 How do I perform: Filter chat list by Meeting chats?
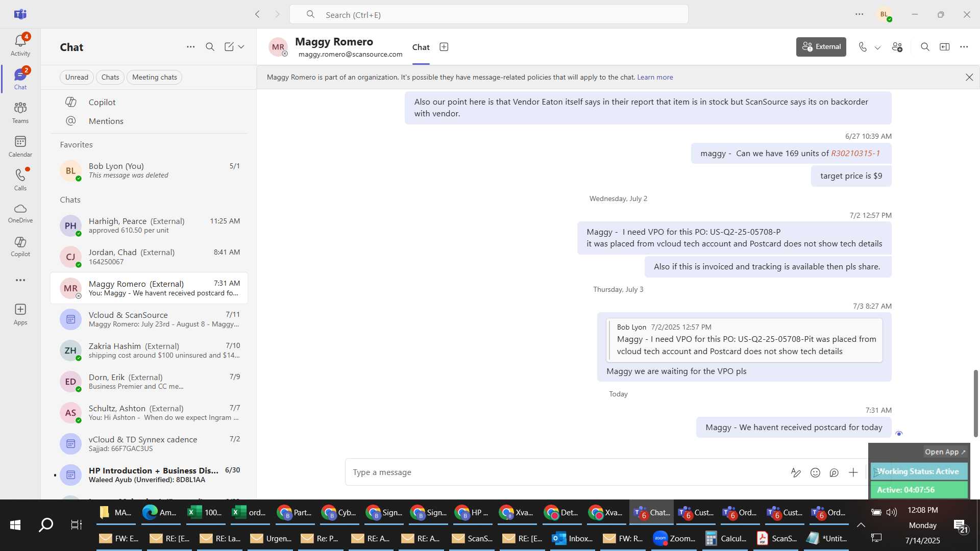click(155, 77)
